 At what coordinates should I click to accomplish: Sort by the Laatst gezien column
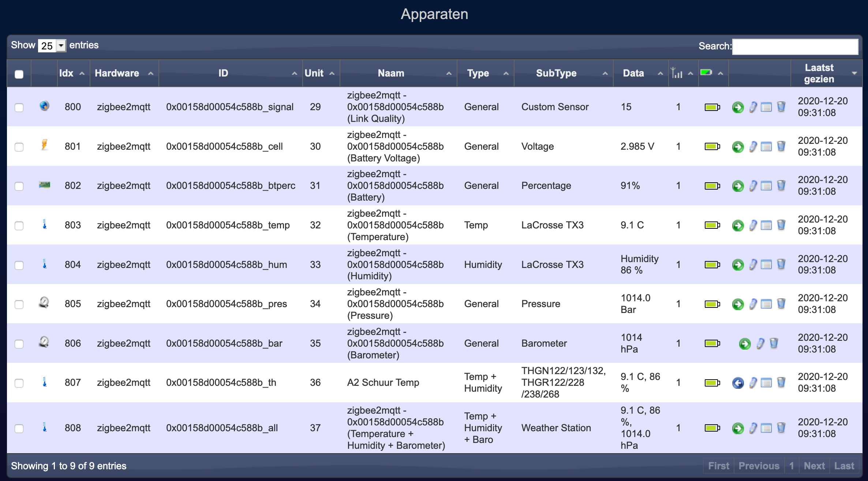click(x=820, y=73)
